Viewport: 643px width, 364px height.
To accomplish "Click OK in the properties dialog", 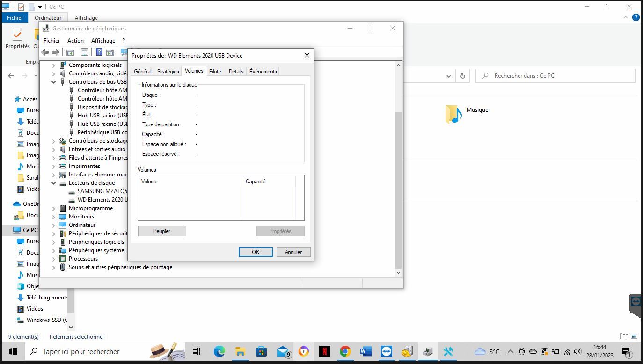I will pos(256,252).
